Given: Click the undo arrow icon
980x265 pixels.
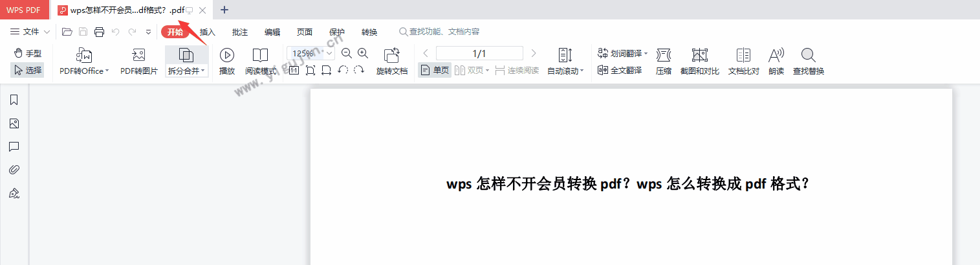Looking at the screenshot, I should point(116,32).
